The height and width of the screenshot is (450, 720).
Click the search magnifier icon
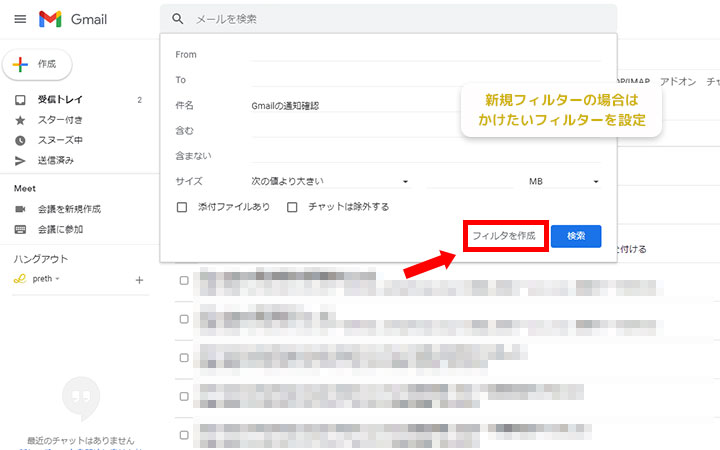[178, 19]
